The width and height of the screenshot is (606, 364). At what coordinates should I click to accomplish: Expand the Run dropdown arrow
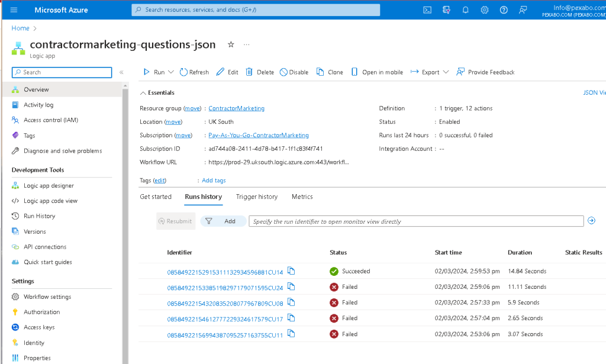coord(171,72)
